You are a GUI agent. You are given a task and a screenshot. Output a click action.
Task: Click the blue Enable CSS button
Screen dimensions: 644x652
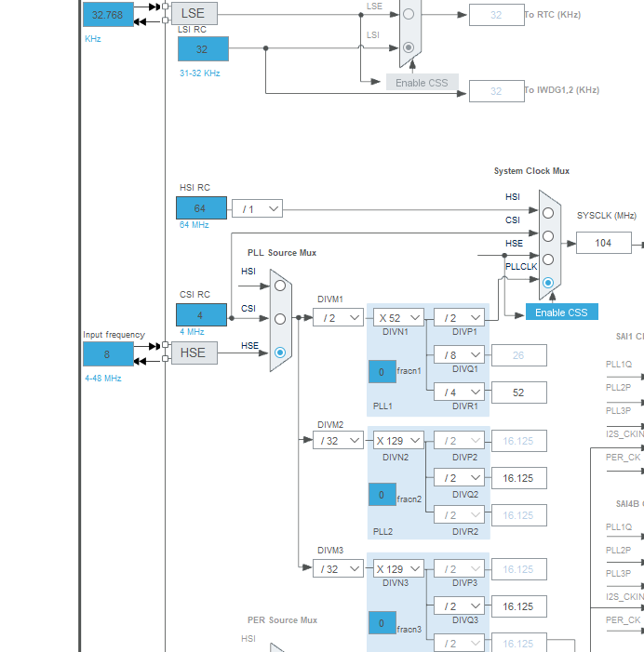pyautogui.click(x=561, y=313)
